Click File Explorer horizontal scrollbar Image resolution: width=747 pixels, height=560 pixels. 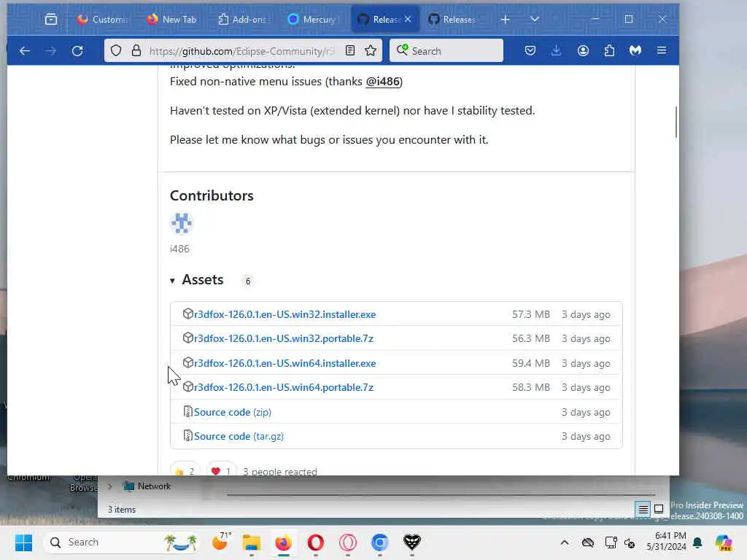coord(441,495)
